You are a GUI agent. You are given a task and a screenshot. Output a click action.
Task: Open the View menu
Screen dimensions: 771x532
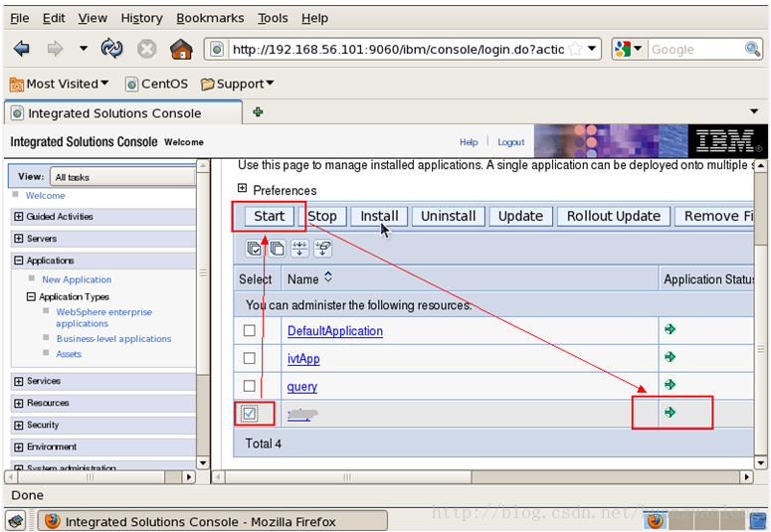[93, 18]
